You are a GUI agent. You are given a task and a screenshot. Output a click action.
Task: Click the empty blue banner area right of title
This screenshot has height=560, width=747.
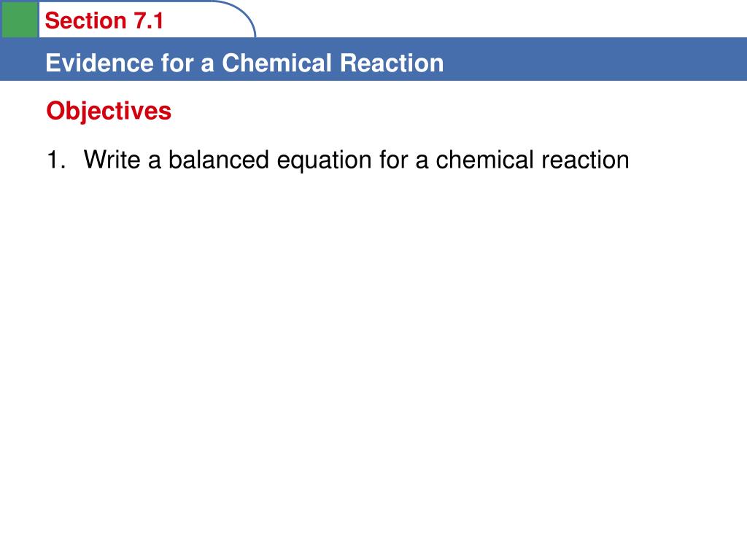point(595,59)
